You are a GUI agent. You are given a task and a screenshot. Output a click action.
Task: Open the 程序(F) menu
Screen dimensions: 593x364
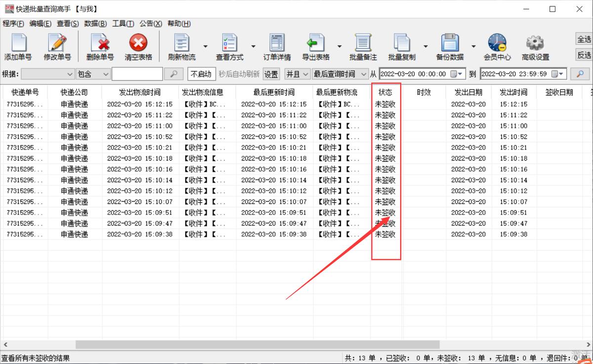point(14,23)
